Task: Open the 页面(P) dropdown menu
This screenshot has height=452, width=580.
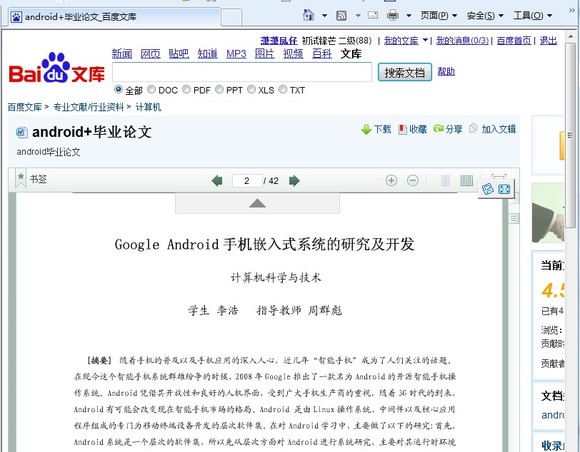Action: (x=439, y=16)
